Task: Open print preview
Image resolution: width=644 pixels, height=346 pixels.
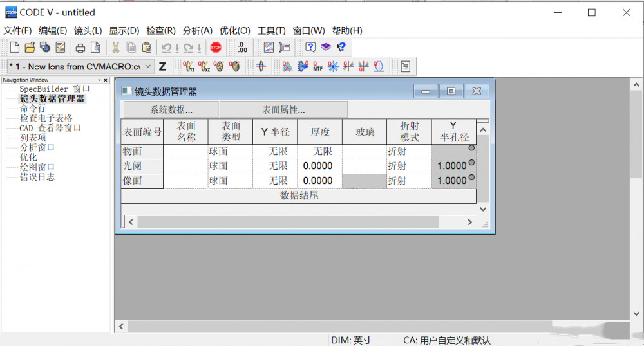Action: (95, 48)
